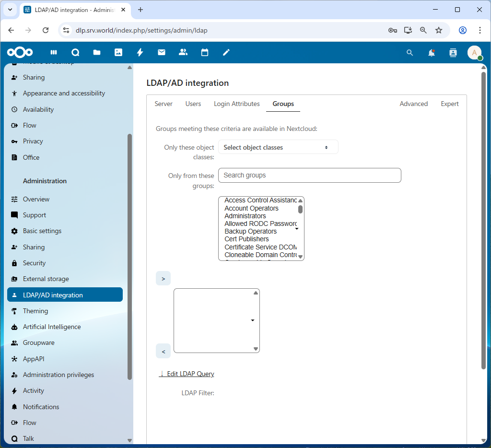Open the Mail envelope icon

[162, 52]
